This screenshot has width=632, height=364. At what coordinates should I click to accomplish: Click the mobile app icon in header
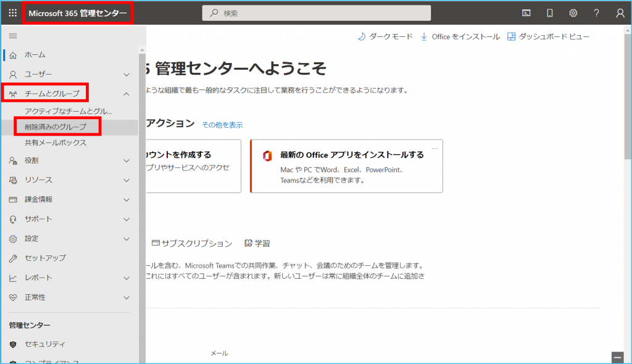tap(550, 13)
